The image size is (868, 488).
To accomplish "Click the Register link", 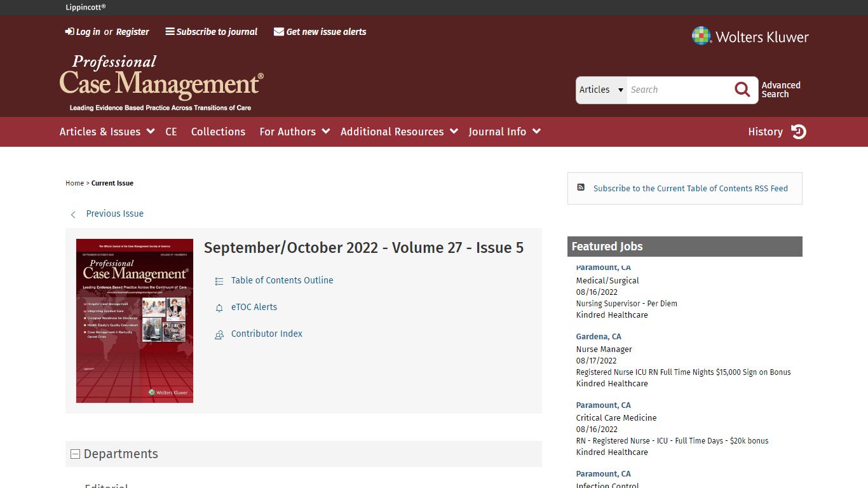I will (x=132, y=32).
